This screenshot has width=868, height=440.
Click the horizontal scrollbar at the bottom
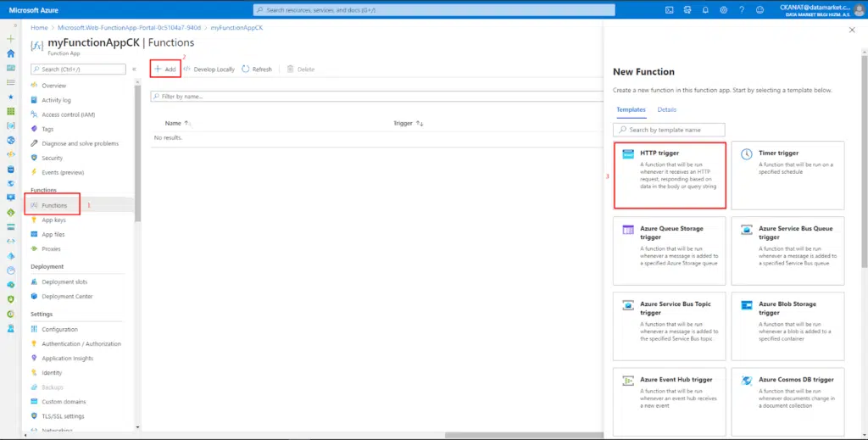tap(524, 436)
